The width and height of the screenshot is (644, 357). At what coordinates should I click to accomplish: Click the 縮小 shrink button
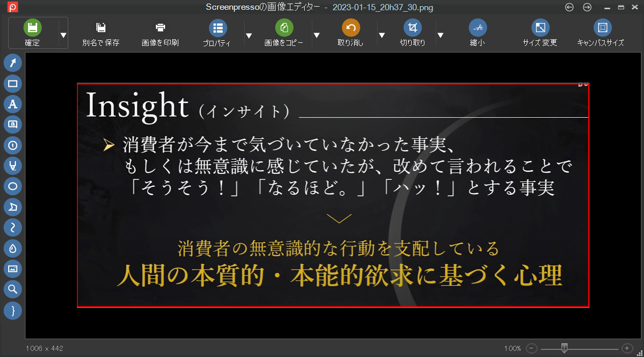click(477, 33)
